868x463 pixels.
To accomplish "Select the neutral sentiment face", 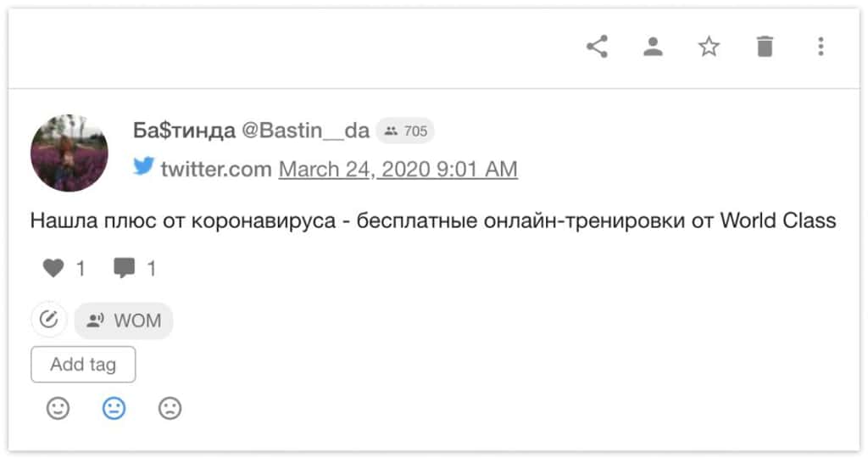I will coord(114,409).
